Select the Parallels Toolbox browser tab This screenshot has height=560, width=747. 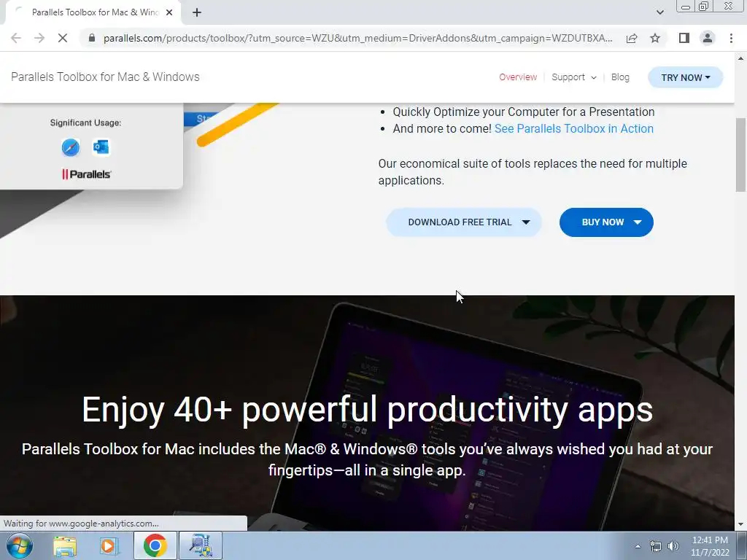coord(93,12)
